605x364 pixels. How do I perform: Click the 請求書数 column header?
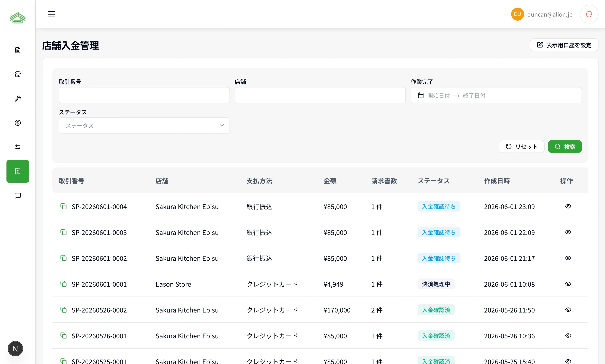[384, 181]
